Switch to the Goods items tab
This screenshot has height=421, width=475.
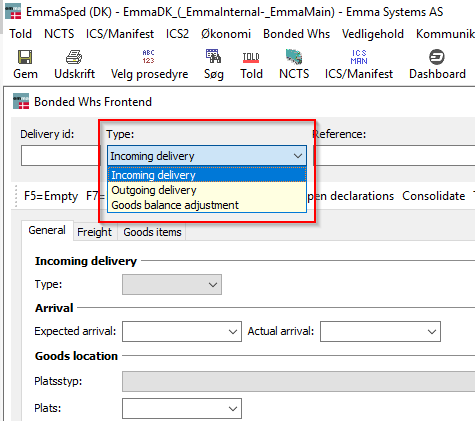click(x=152, y=232)
